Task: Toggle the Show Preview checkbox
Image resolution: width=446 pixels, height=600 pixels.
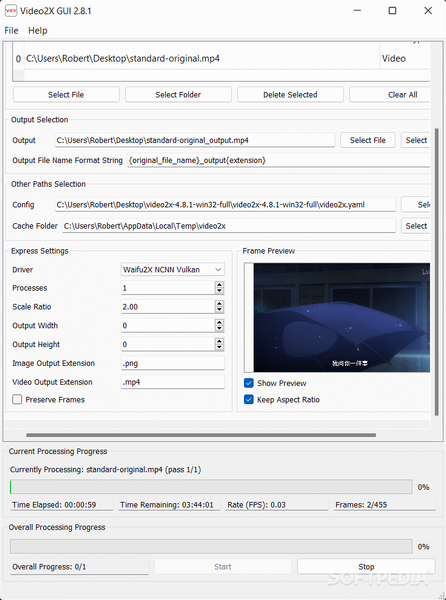Action: click(249, 383)
